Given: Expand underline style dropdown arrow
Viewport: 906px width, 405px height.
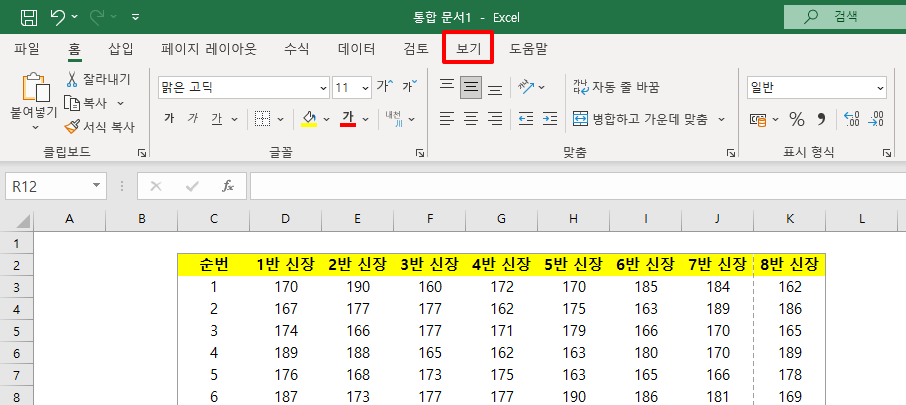Looking at the screenshot, I should (234, 120).
